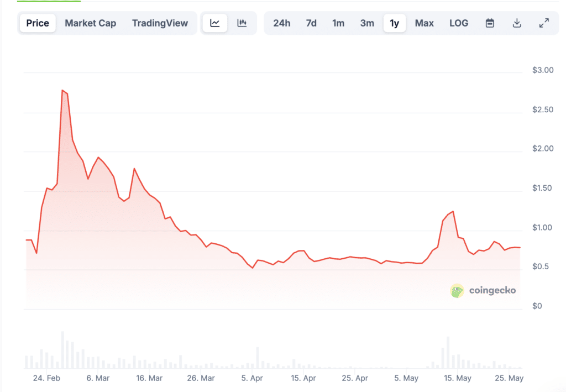Image resolution: width=566 pixels, height=392 pixels.
Task: Switch to line chart view icon
Action: pyautogui.click(x=215, y=23)
